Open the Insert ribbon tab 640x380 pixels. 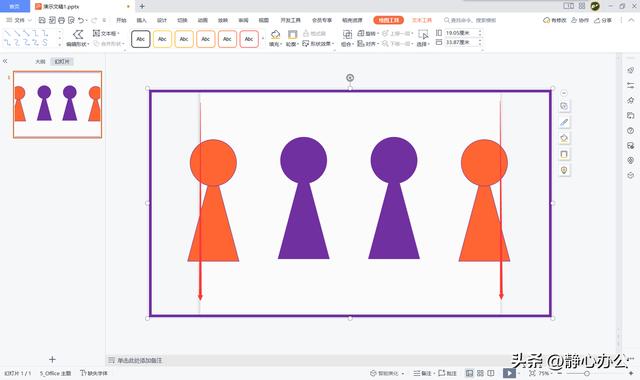[142, 20]
